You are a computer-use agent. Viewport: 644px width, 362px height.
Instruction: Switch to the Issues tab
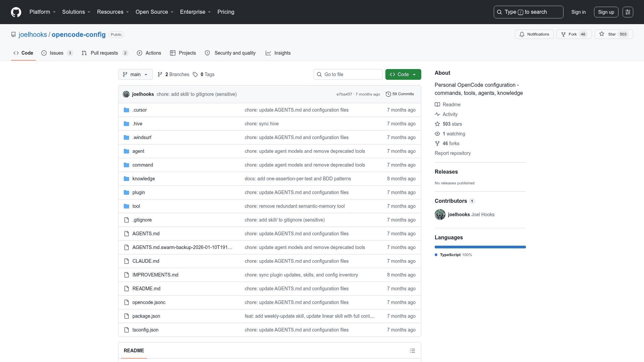57,53
